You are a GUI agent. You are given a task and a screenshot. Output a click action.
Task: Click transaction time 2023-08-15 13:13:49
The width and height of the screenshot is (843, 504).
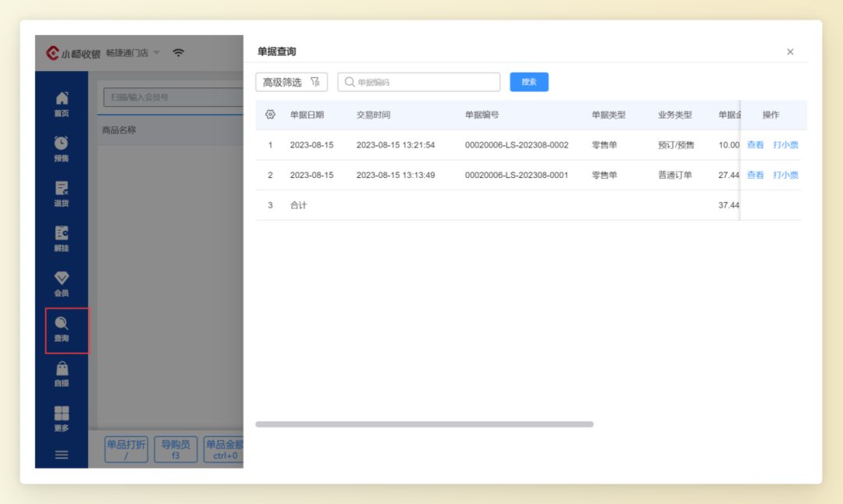pos(396,176)
